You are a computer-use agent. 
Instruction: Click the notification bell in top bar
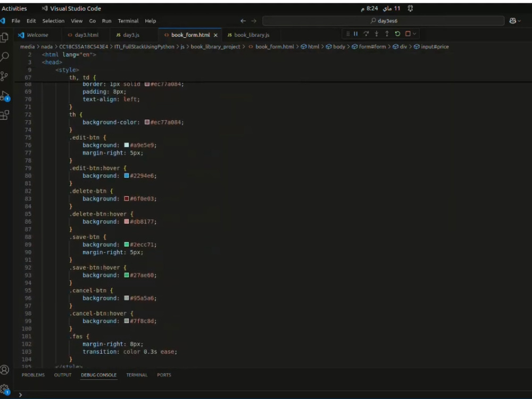point(410,9)
